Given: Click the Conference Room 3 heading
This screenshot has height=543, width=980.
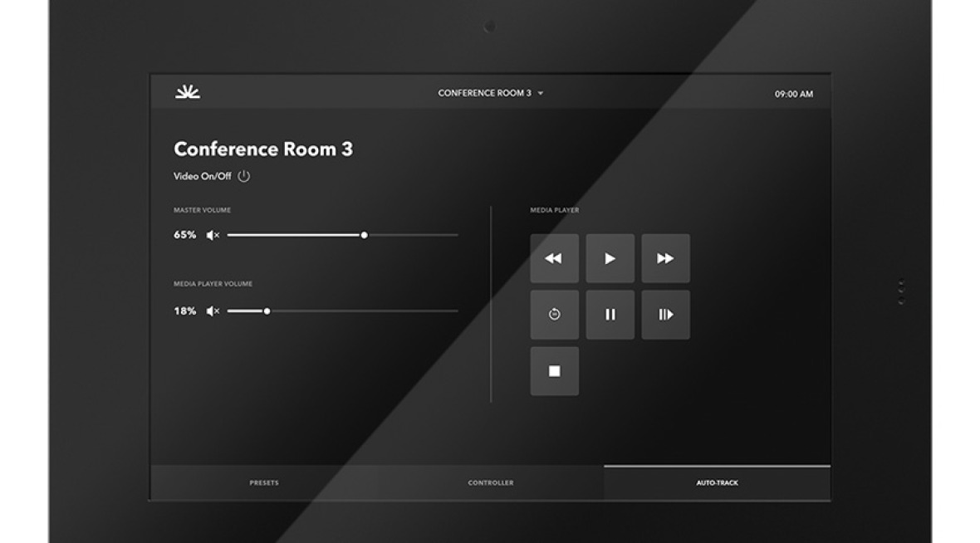Looking at the screenshot, I should coord(262,149).
